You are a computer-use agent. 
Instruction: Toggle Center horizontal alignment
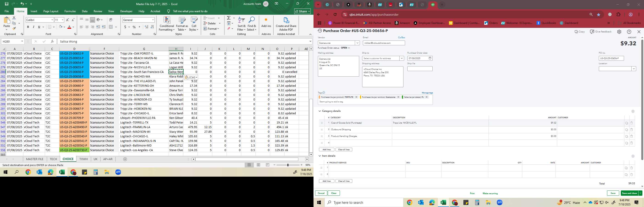coord(87,27)
